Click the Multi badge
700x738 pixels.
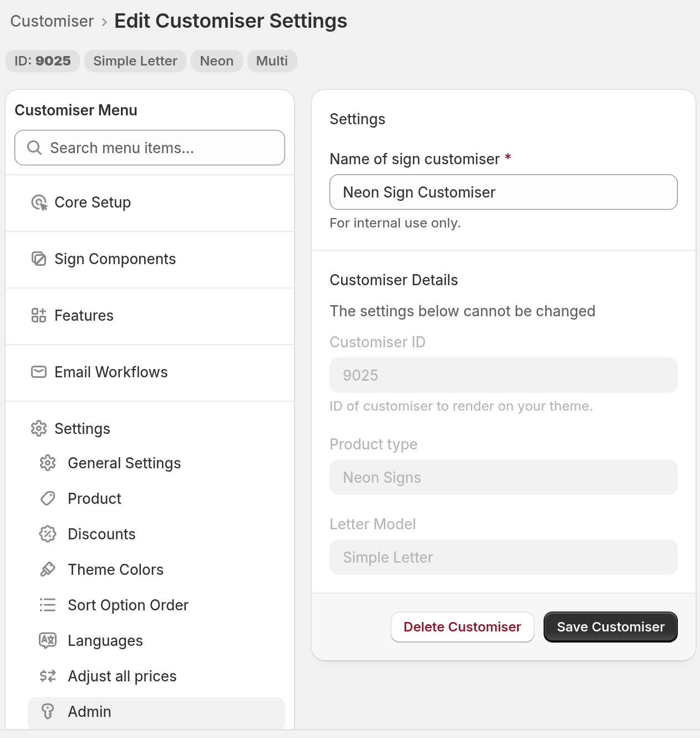272,61
